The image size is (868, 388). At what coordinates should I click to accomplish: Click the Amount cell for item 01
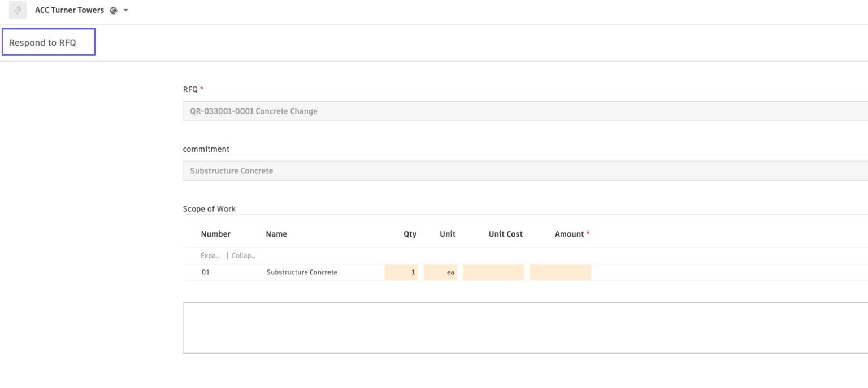point(561,272)
